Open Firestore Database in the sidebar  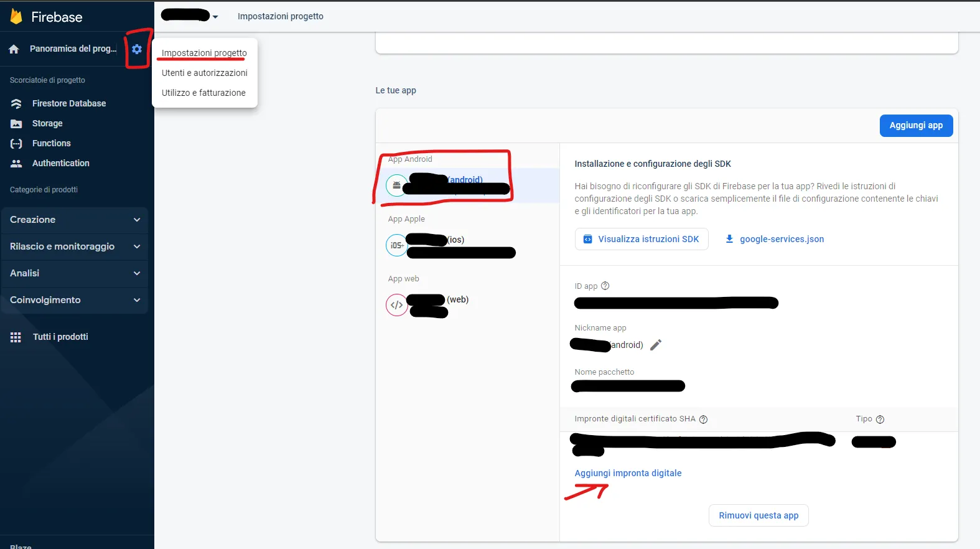tap(69, 103)
